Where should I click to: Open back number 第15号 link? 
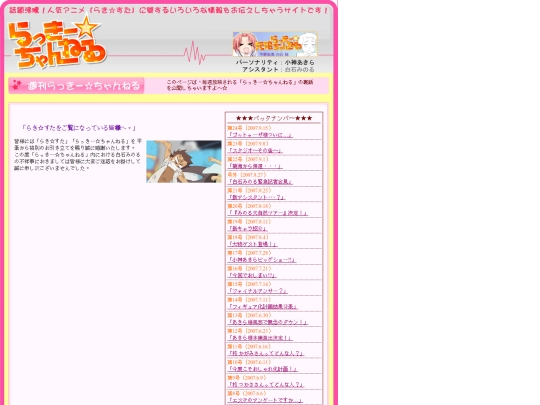click(x=258, y=291)
